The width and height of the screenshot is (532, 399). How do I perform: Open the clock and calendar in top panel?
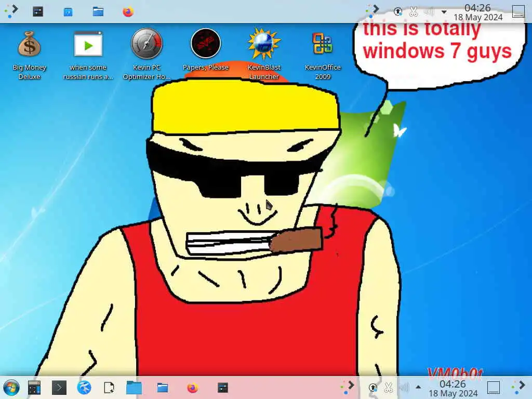coord(478,12)
